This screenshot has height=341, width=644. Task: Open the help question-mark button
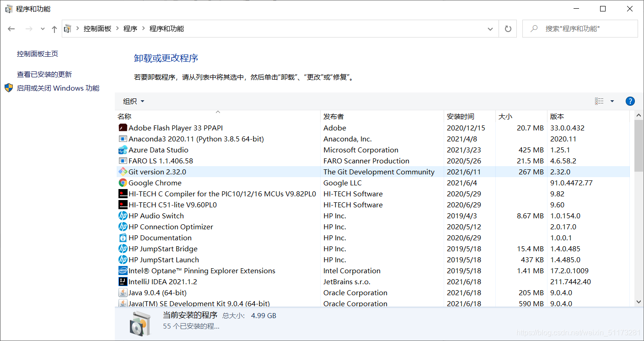pyautogui.click(x=630, y=101)
